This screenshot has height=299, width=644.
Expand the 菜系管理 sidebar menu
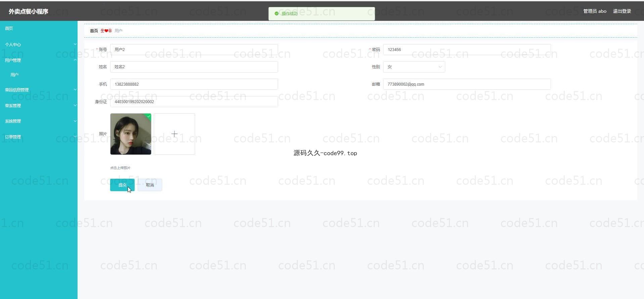coord(39,105)
